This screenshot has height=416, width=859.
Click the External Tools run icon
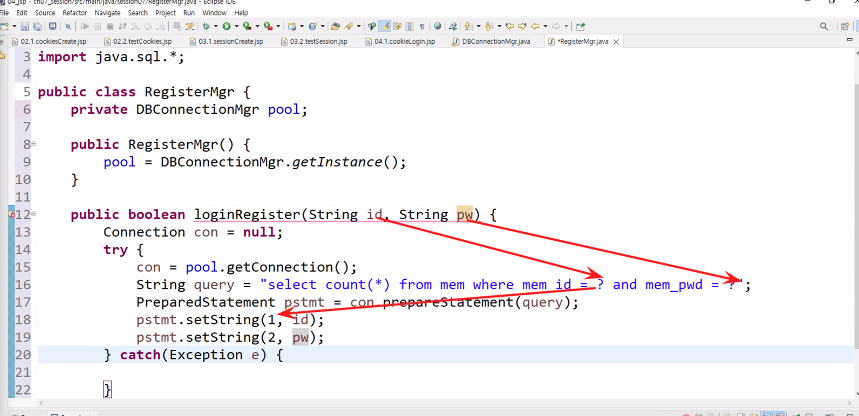268,26
